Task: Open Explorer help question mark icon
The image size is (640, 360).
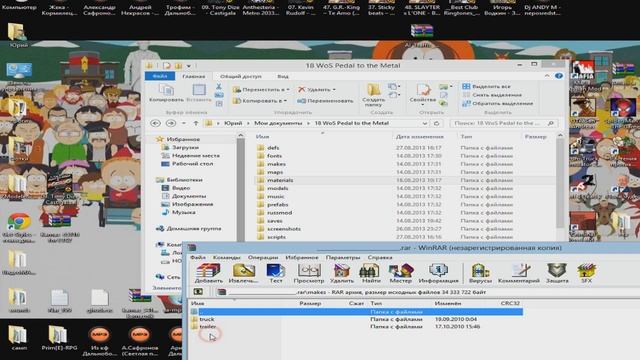Action: point(559,76)
